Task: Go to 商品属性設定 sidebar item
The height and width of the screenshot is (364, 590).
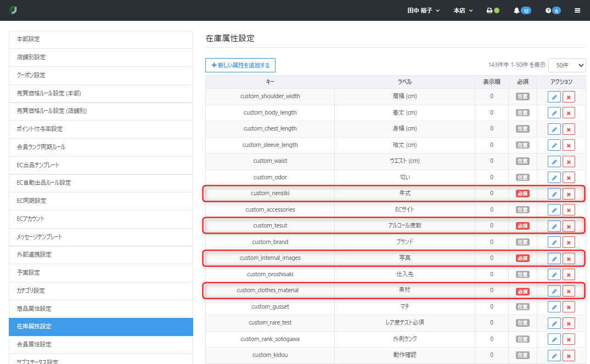Action: 100,309
